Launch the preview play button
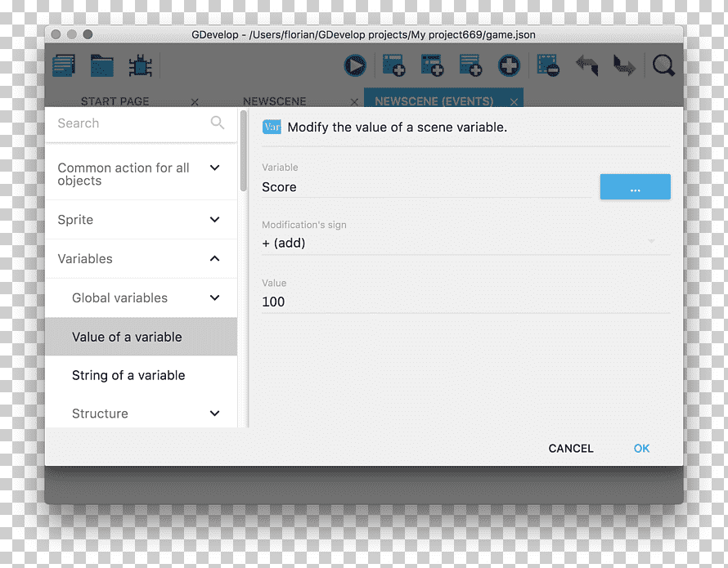This screenshot has height=568, width=728. click(x=355, y=65)
